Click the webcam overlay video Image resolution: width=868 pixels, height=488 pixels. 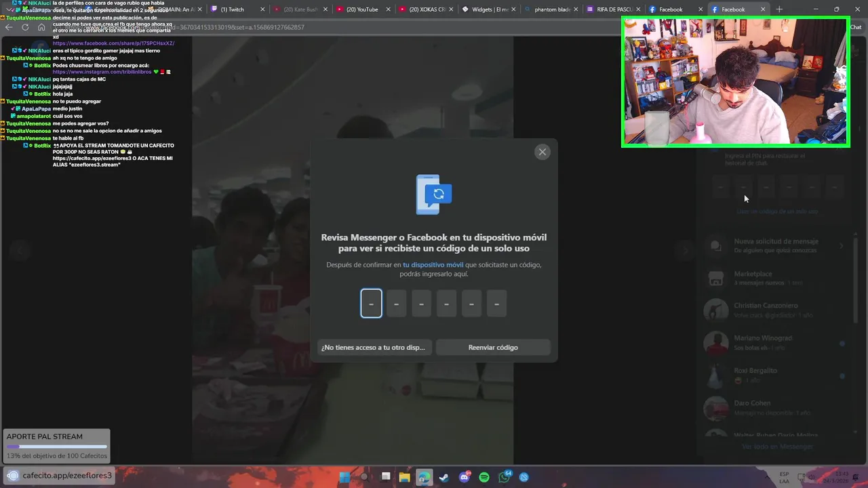point(736,82)
